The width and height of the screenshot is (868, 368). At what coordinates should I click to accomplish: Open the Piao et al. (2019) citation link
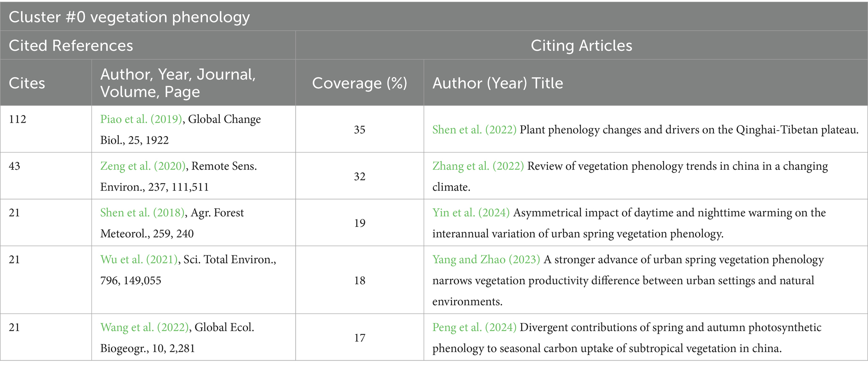(141, 119)
